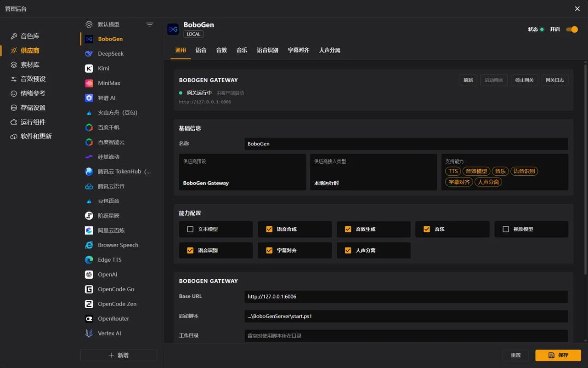588x368 pixels.
Task: Click the Base URL input field
Action: click(x=406, y=297)
